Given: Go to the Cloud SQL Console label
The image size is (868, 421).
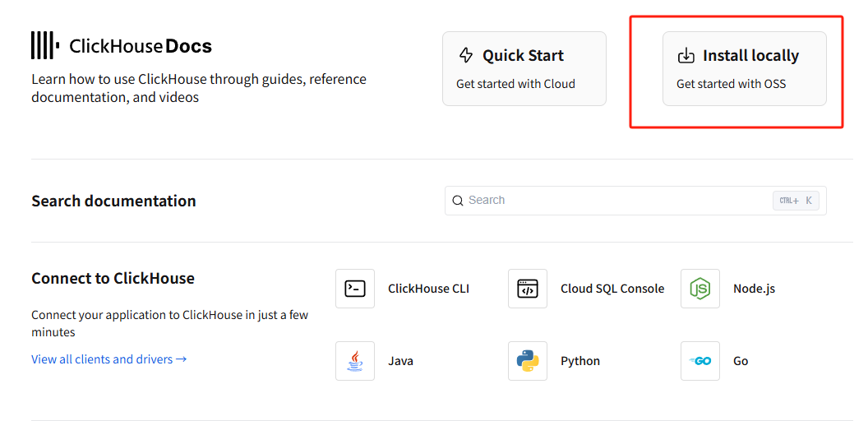Looking at the screenshot, I should [x=612, y=289].
